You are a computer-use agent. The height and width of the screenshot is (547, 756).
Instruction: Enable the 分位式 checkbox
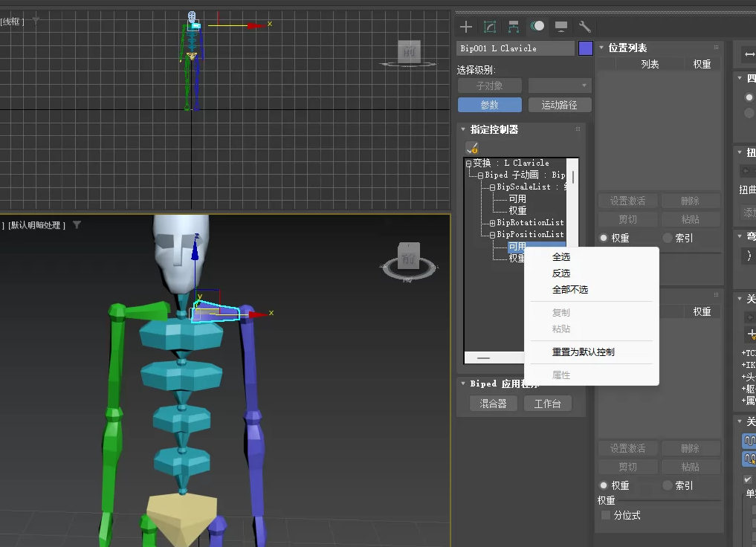(606, 515)
